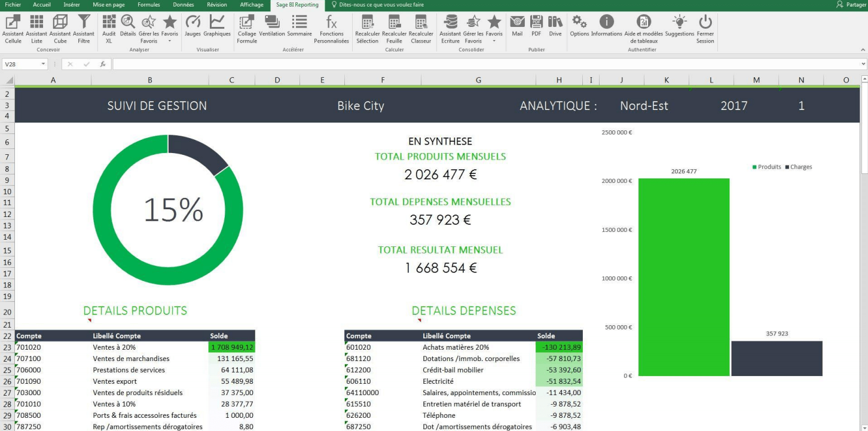Click the 'Dites-nous ce que vous voulez faire' box
This screenshot has width=868, height=431.
377,5
